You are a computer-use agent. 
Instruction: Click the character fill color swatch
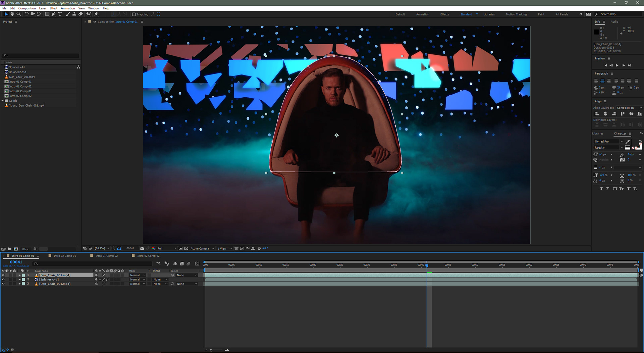click(x=635, y=143)
